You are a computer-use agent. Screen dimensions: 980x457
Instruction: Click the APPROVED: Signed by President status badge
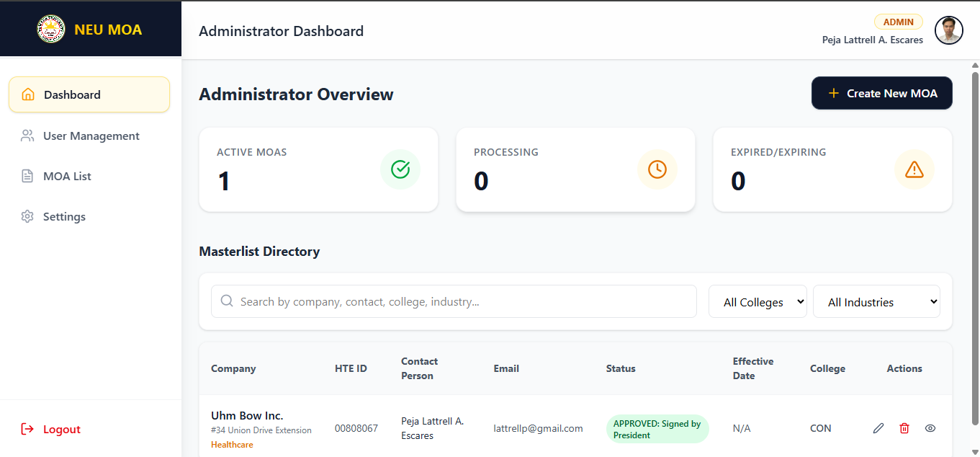click(657, 429)
